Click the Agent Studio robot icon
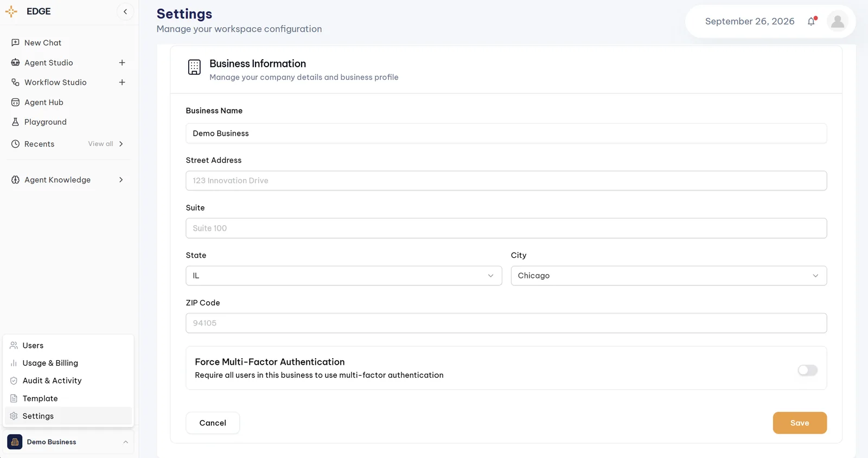The width and height of the screenshot is (868, 458). (x=15, y=62)
